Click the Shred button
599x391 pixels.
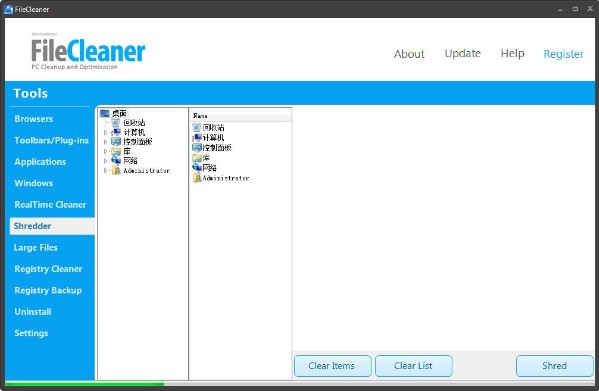554,366
